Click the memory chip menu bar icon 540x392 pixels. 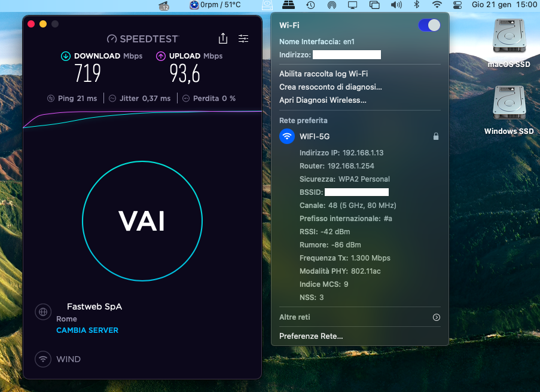click(x=288, y=5)
